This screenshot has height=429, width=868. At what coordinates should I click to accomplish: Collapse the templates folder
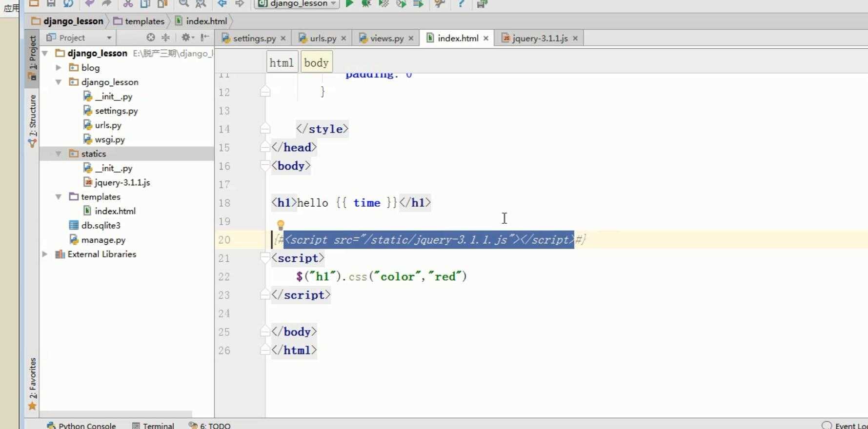[59, 196]
